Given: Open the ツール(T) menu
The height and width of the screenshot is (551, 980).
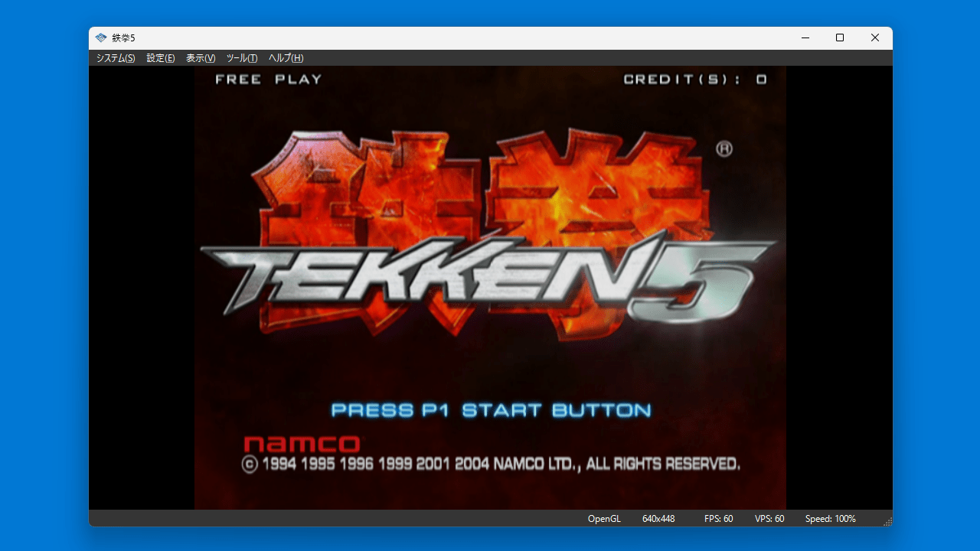Looking at the screenshot, I should coord(242,58).
